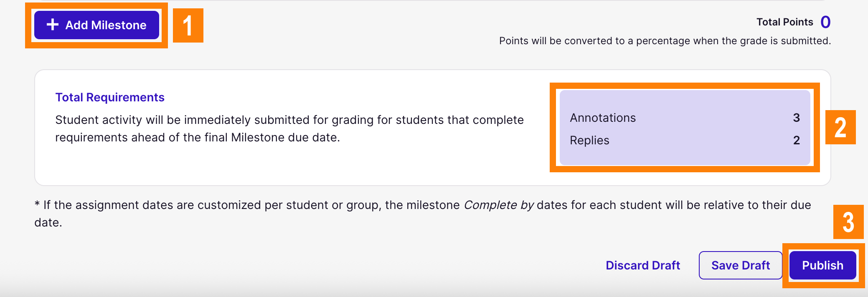Click the Replies count value 2
The image size is (868, 297).
(797, 140)
